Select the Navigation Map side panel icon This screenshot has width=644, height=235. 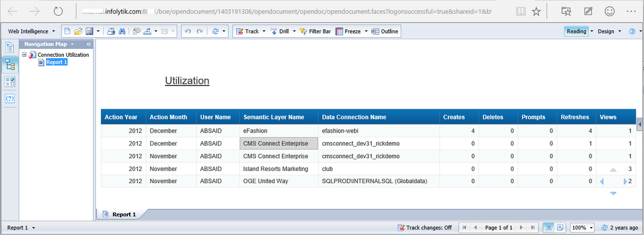pos(10,64)
